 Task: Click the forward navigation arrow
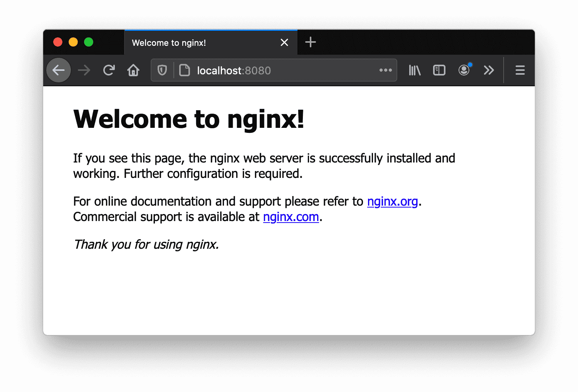pyautogui.click(x=84, y=70)
